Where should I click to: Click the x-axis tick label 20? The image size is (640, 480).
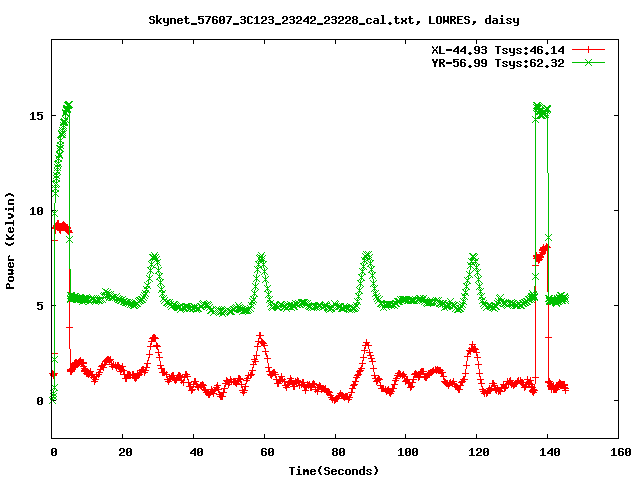pyautogui.click(x=125, y=452)
